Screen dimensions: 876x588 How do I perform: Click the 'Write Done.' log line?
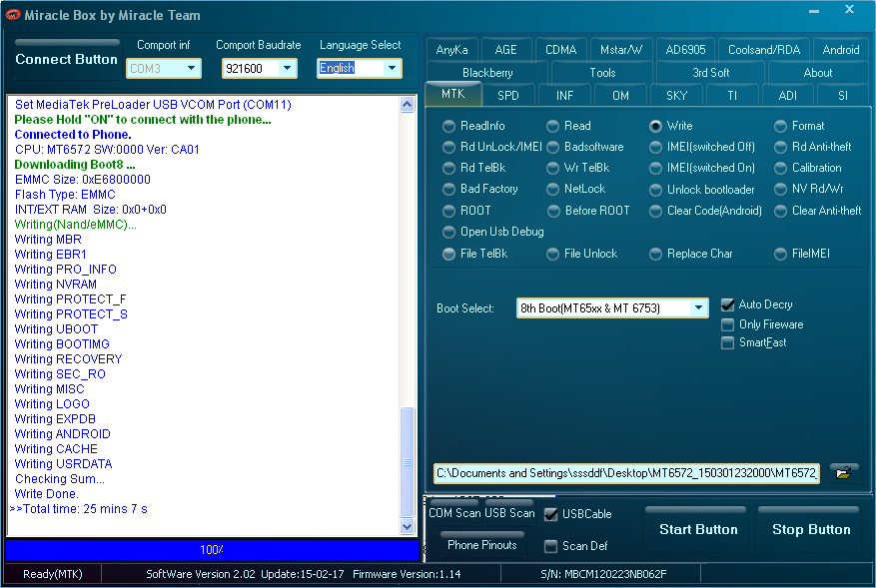(46, 494)
